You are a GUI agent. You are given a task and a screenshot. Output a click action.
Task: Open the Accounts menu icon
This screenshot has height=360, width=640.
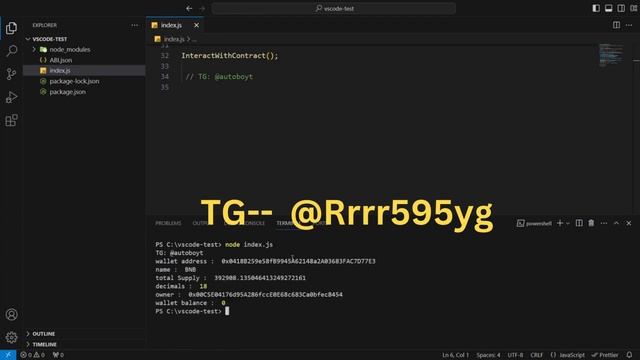(11, 314)
